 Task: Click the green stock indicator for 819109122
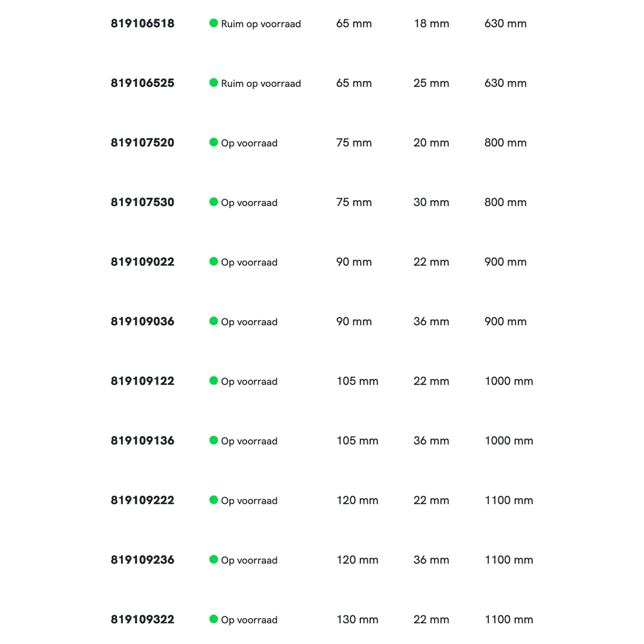point(214,381)
